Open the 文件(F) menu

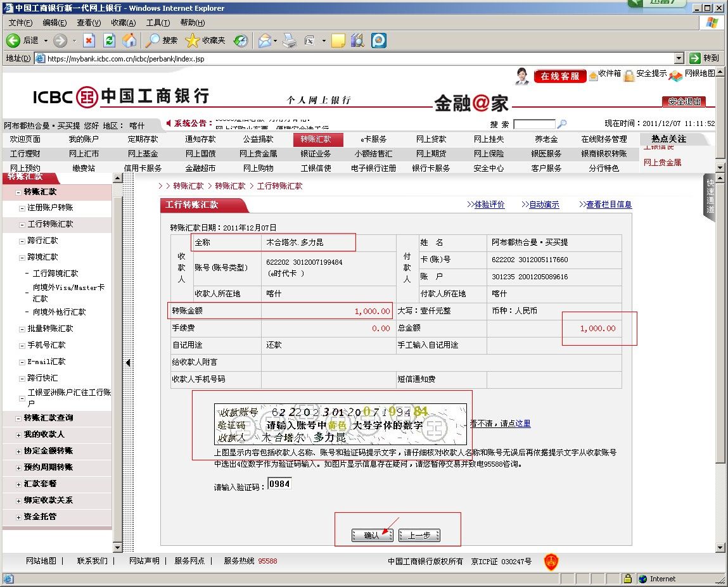(20, 22)
